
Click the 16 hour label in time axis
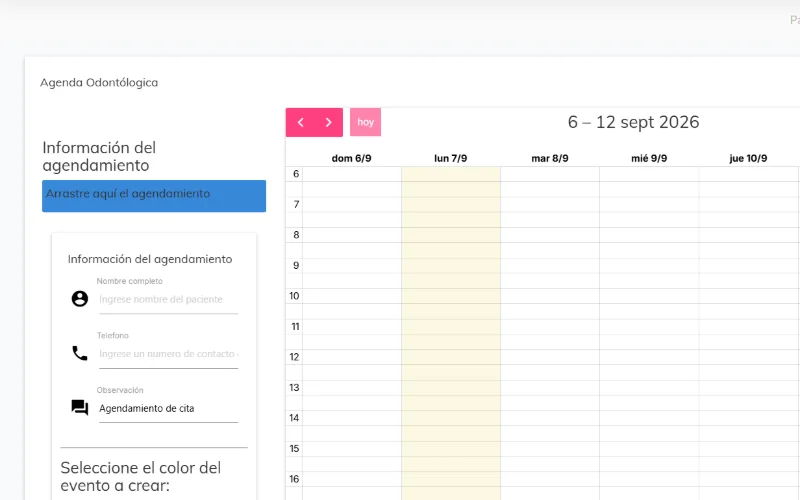pyautogui.click(x=294, y=479)
